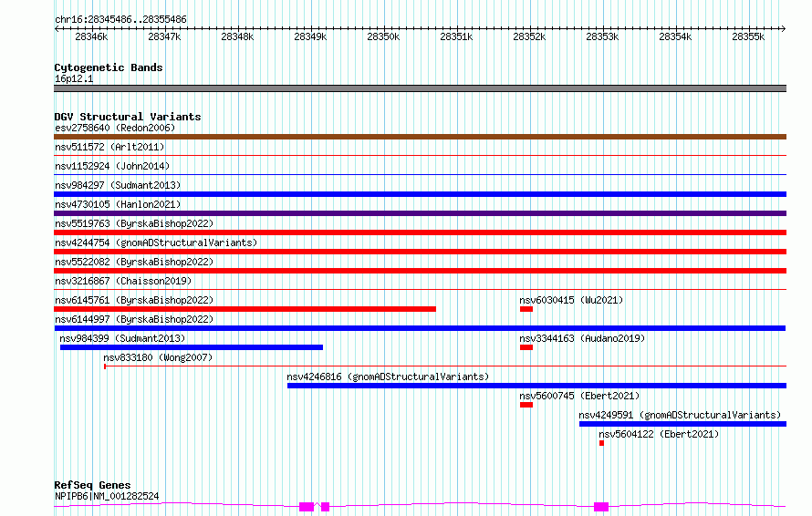The width and height of the screenshot is (812, 516).
Task: Click the nsv4246816 (gnomADStructuralVariants) blue bar
Action: [537, 386]
